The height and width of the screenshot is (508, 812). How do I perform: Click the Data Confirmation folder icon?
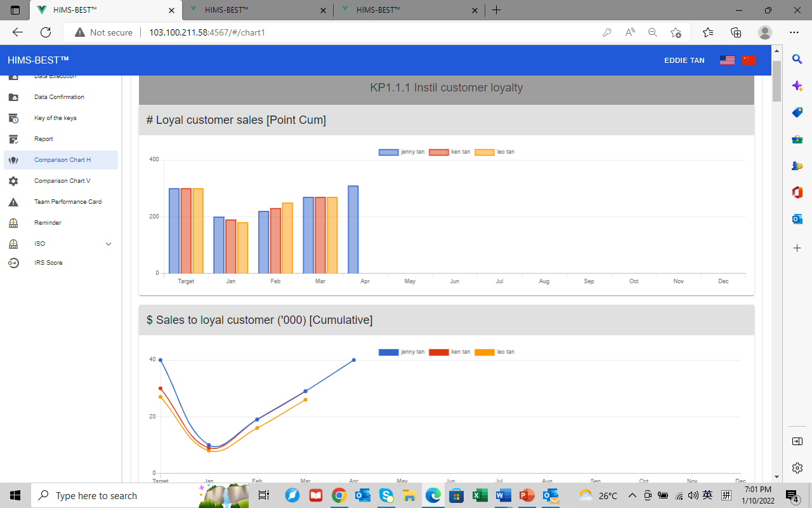point(13,97)
